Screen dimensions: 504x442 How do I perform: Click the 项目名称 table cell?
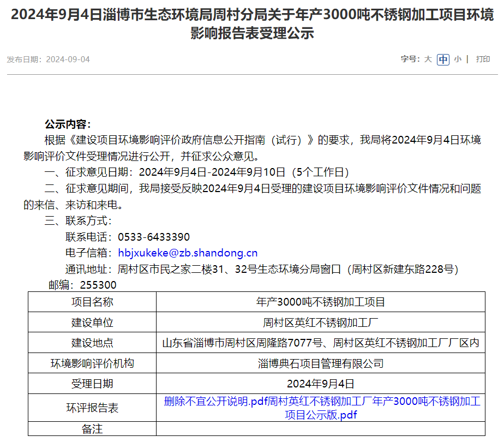pos(92,302)
